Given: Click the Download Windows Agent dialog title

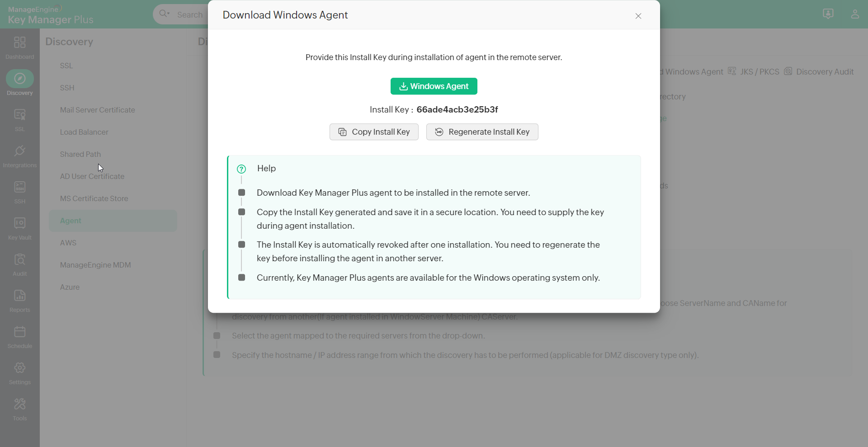Looking at the screenshot, I should 285,15.
